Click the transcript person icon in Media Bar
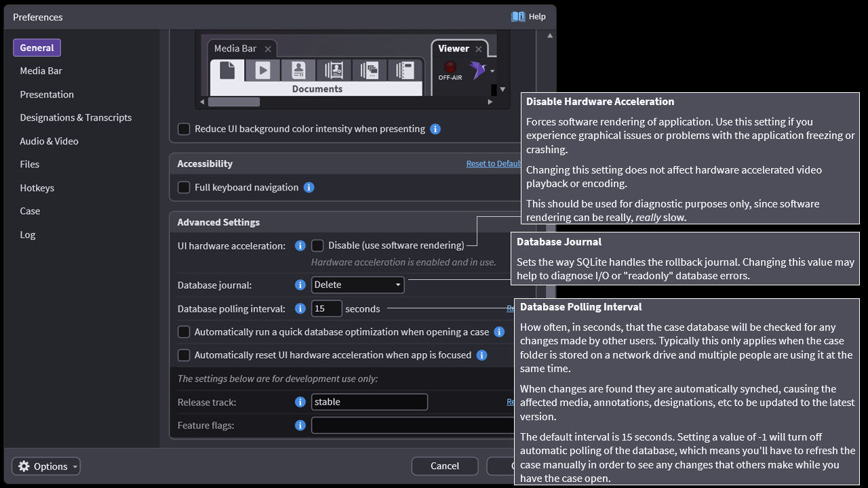 [298, 70]
